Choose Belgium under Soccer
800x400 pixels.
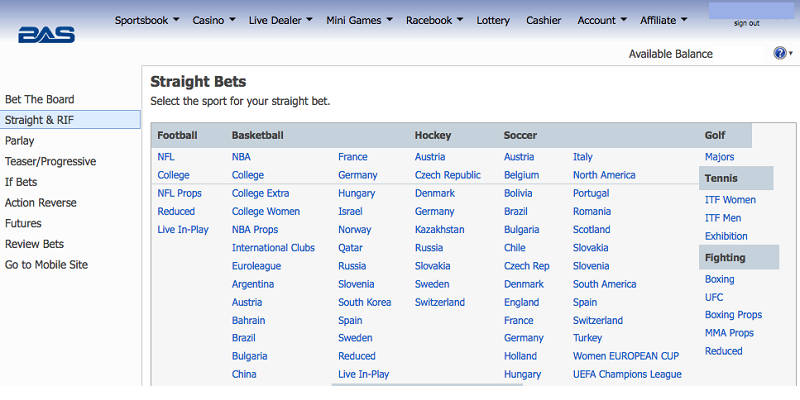click(521, 175)
